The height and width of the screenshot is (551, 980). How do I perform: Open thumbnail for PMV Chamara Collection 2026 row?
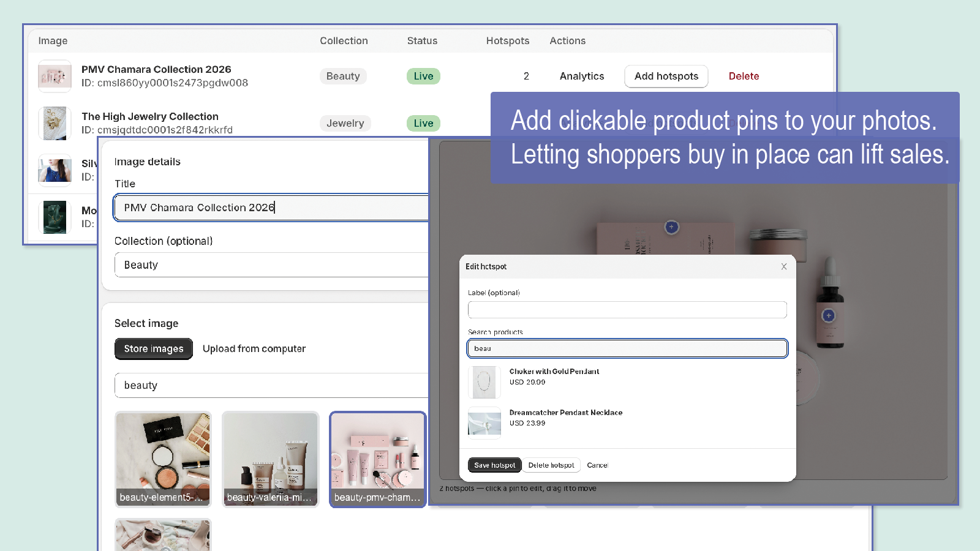55,77
